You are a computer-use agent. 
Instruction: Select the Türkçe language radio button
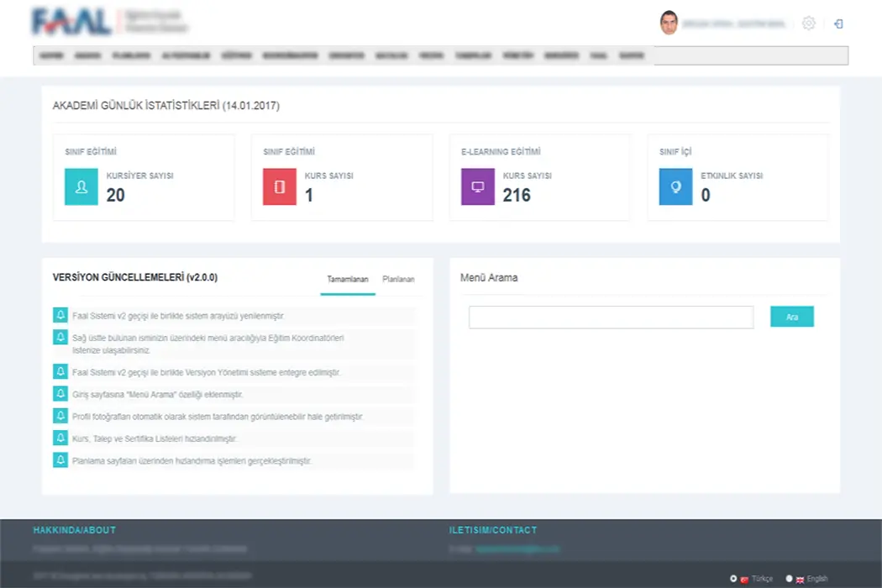(733, 579)
